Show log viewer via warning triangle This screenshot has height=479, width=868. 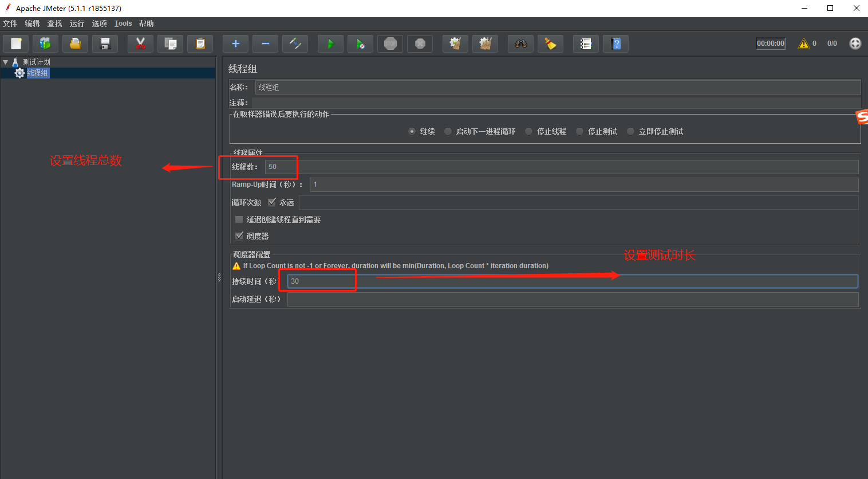[x=804, y=44]
